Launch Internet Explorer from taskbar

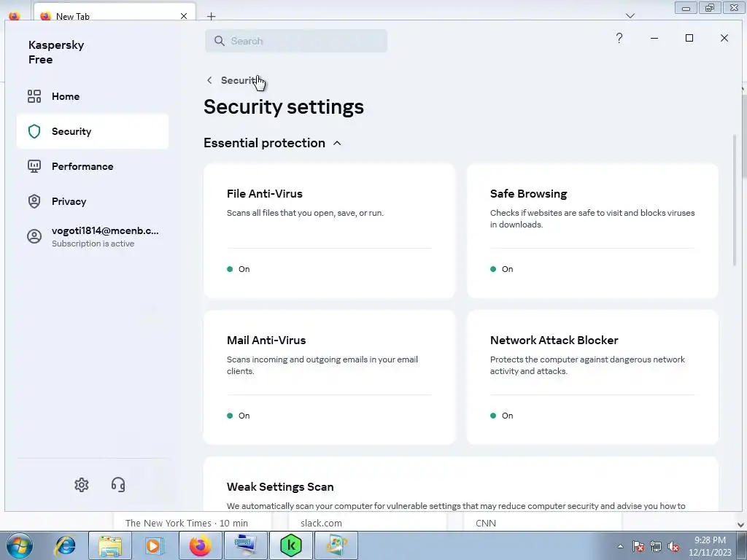(x=65, y=545)
